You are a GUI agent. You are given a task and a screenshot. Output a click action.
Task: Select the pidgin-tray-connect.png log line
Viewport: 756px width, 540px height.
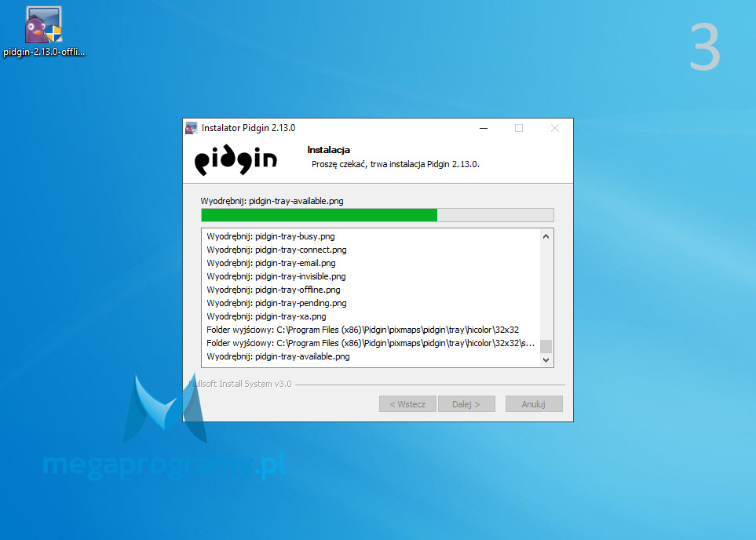pyautogui.click(x=276, y=250)
